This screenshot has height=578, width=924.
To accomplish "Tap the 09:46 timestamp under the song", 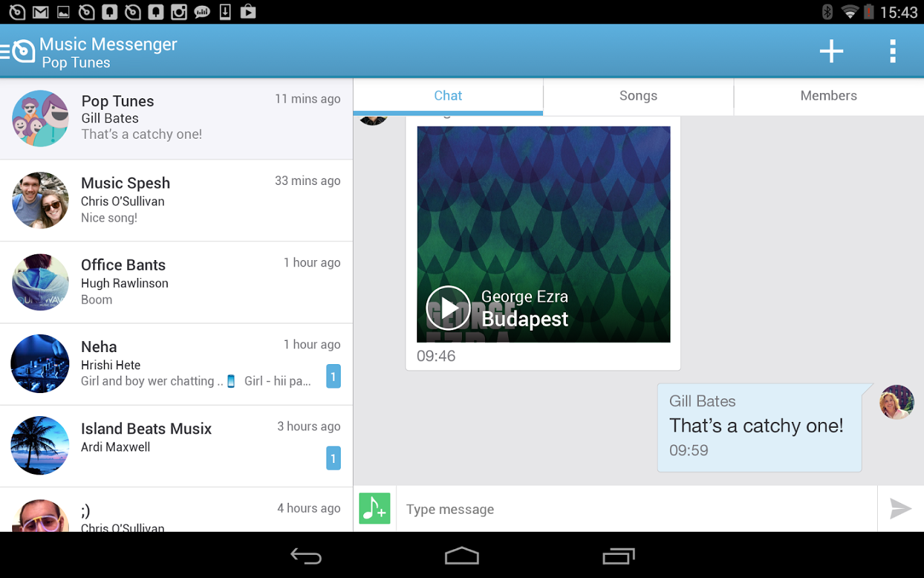I will 436,356.
